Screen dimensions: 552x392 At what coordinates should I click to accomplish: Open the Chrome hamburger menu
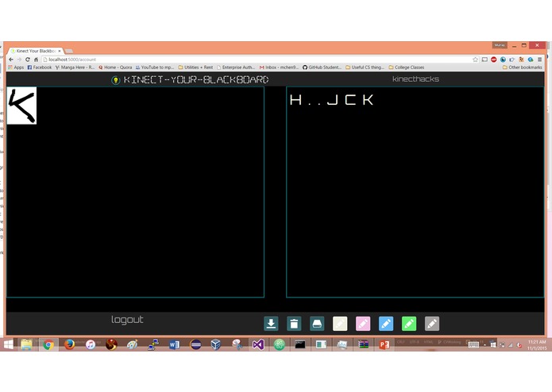coord(539,60)
